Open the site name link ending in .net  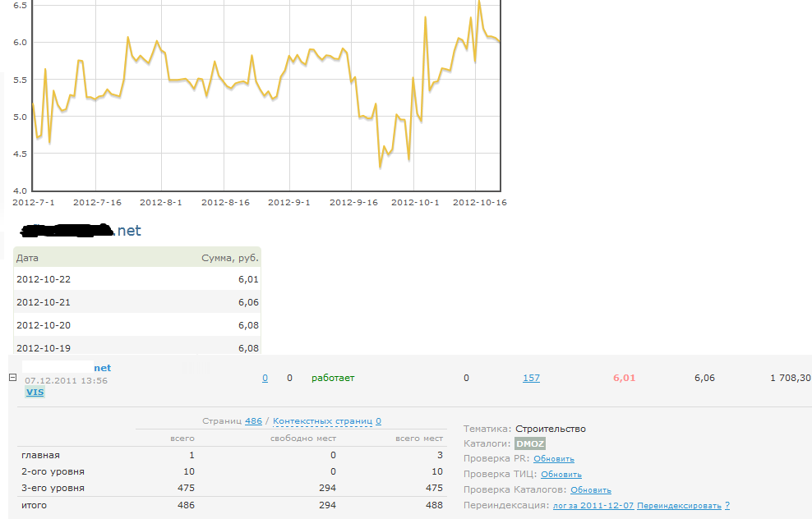(102, 368)
